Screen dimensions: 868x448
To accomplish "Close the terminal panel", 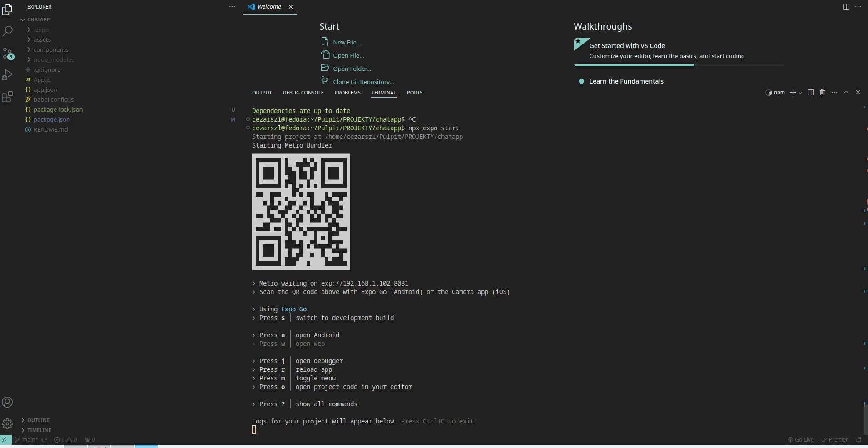I will [858, 92].
